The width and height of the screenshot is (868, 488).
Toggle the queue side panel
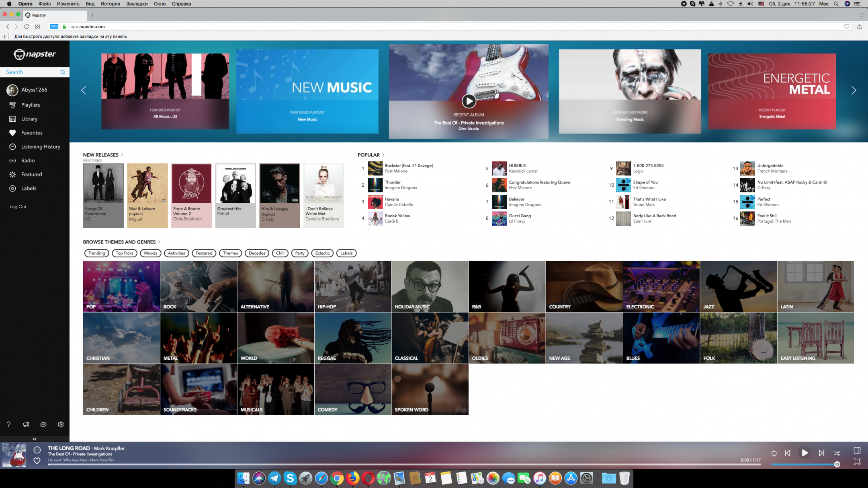pos(857,450)
